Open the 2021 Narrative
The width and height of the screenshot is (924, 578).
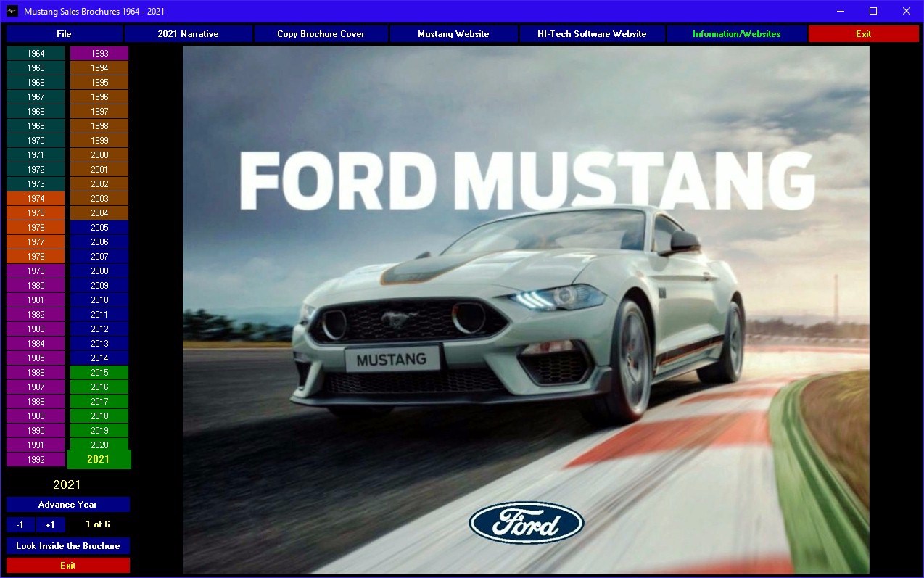[188, 34]
